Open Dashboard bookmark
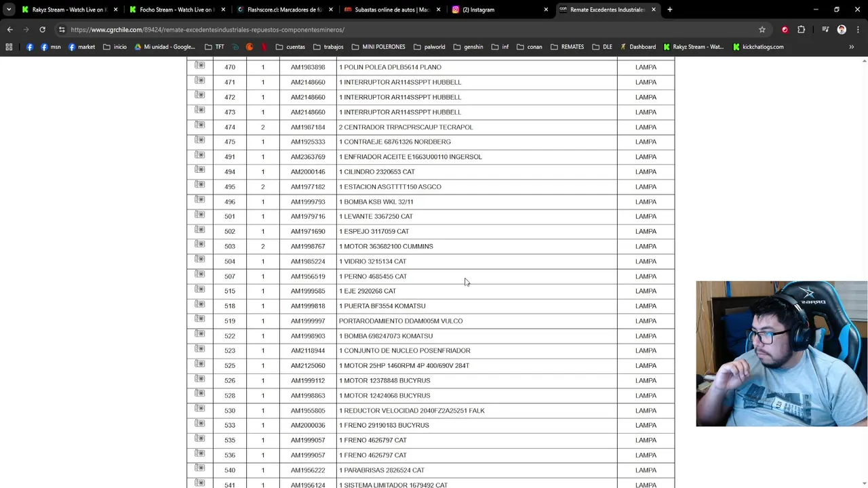868x488 pixels. 637,47
